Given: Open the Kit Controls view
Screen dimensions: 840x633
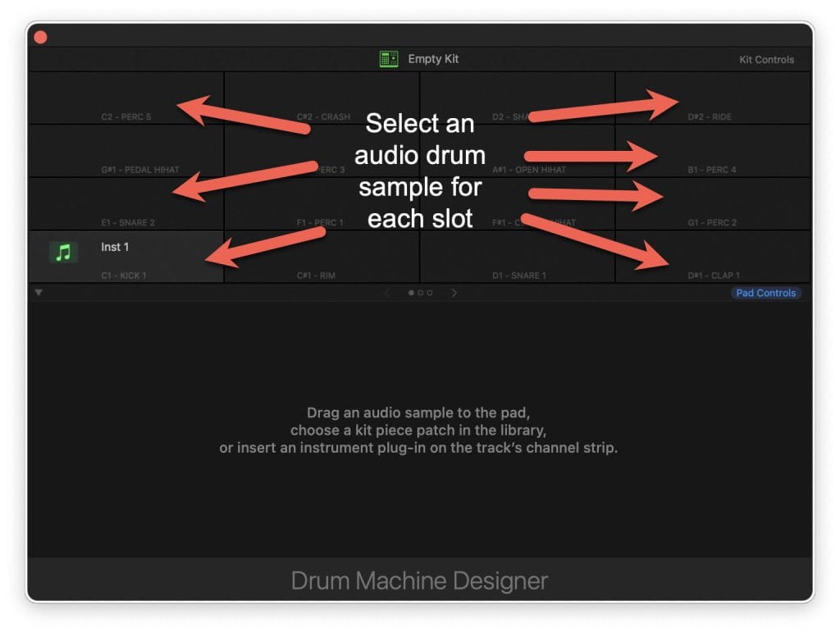Looking at the screenshot, I should point(766,60).
